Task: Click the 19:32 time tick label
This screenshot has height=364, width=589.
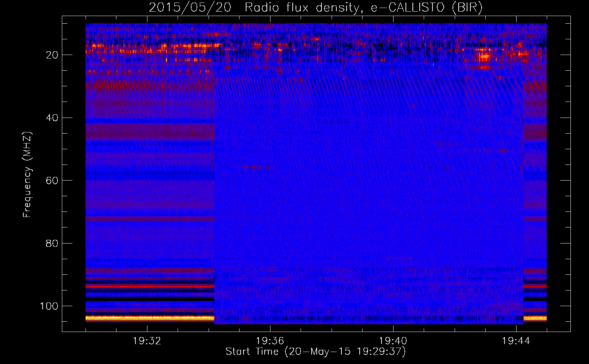Action: click(147, 341)
